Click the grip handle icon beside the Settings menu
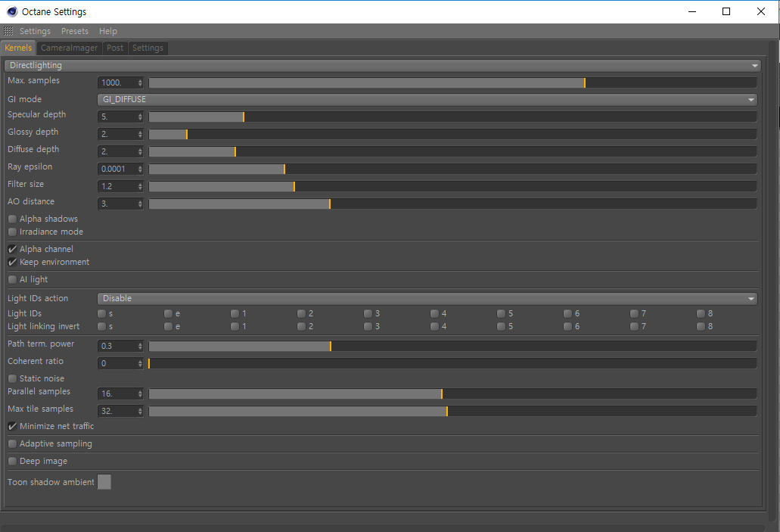The height and width of the screenshot is (532, 780). (x=8, y=31)
